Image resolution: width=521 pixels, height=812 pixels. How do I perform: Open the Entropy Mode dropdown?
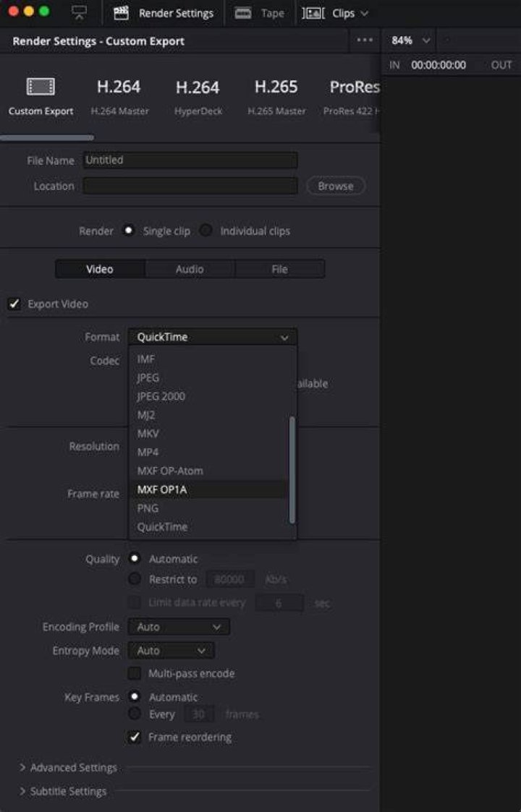171,651
